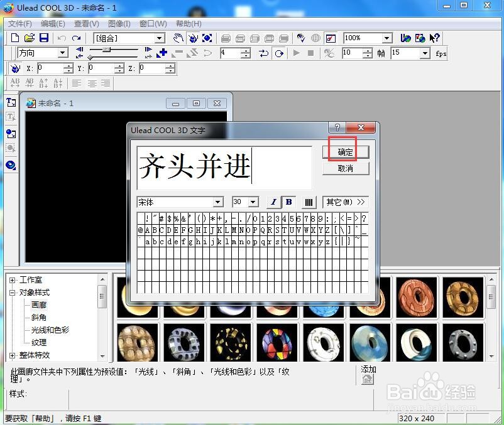Screen dimensions: 504x425
Task: Click the align right icon
Action: [x=106, y=83]
